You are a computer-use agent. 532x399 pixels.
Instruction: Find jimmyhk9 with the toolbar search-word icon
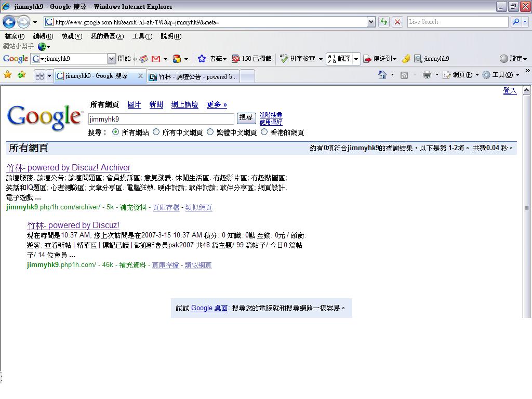418,59
